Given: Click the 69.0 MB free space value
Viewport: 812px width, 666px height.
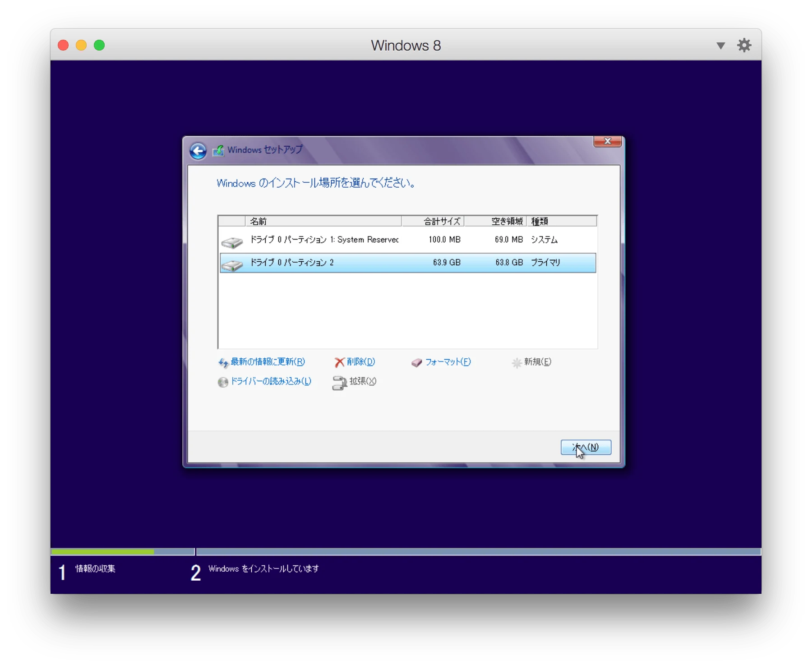Looking at the screenshot, I should [x=509, y=240].
